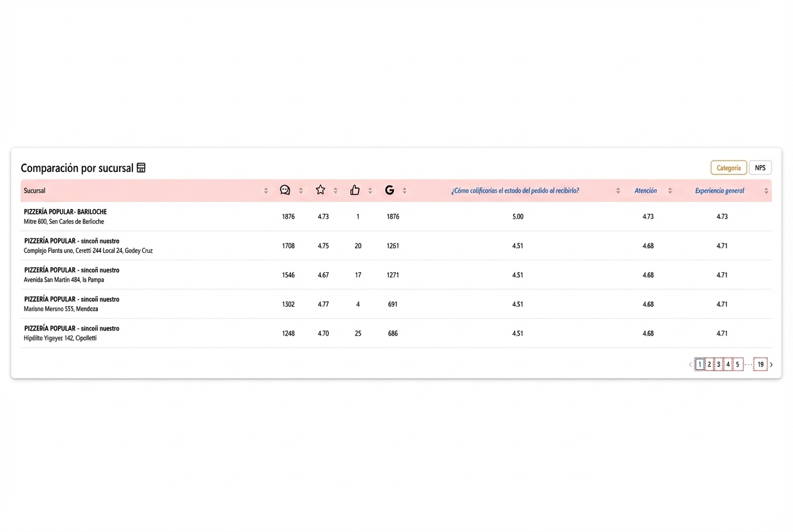Click the previous page chevron arrow

(690, 364)
